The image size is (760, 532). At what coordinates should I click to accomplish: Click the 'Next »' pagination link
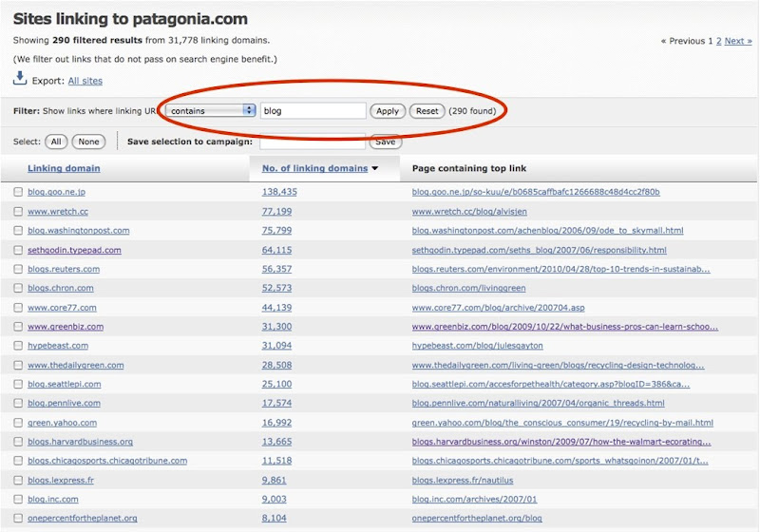coord(738,41)
